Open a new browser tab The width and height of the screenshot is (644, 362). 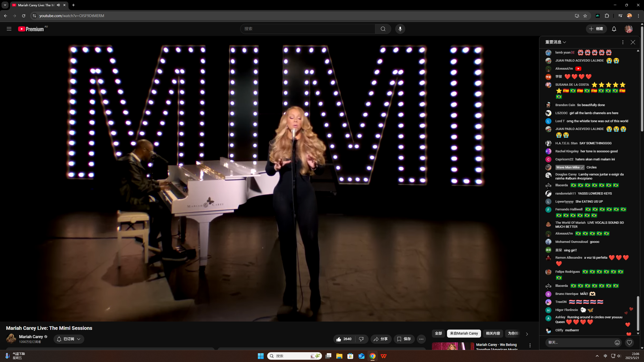(x=73, y=5)
